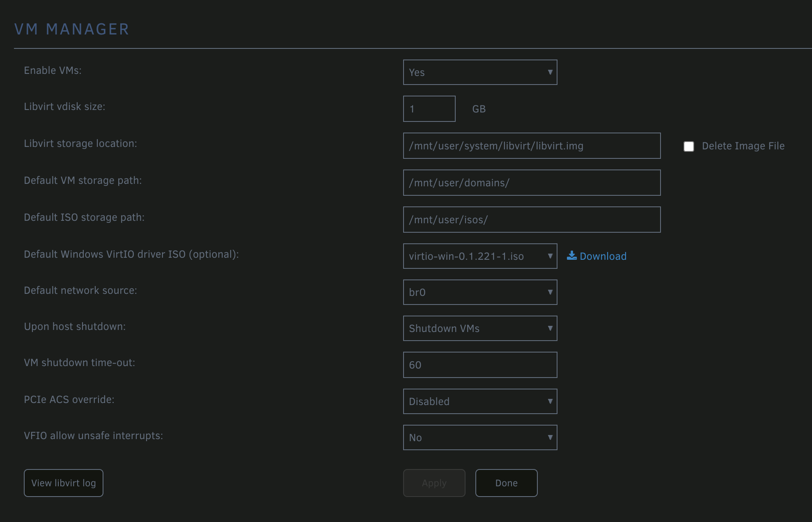Screen dimensions: 812x522
Task: Click the Apply button
Action: click(434, 483)
